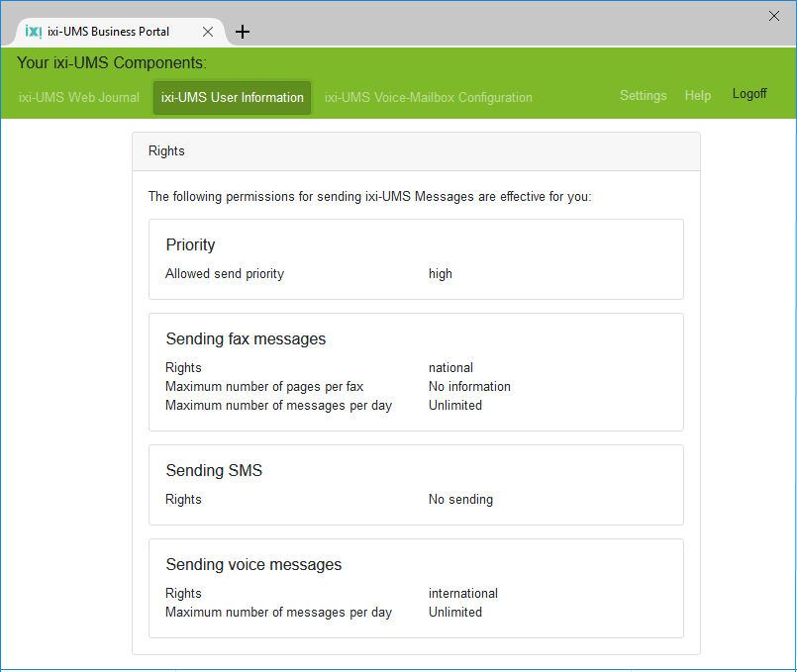The width and height of the screenshot is (797, 672).
Task: Switch to ixi-UMS Voice-Mailbox Configuration
Action: coord(428,97)
